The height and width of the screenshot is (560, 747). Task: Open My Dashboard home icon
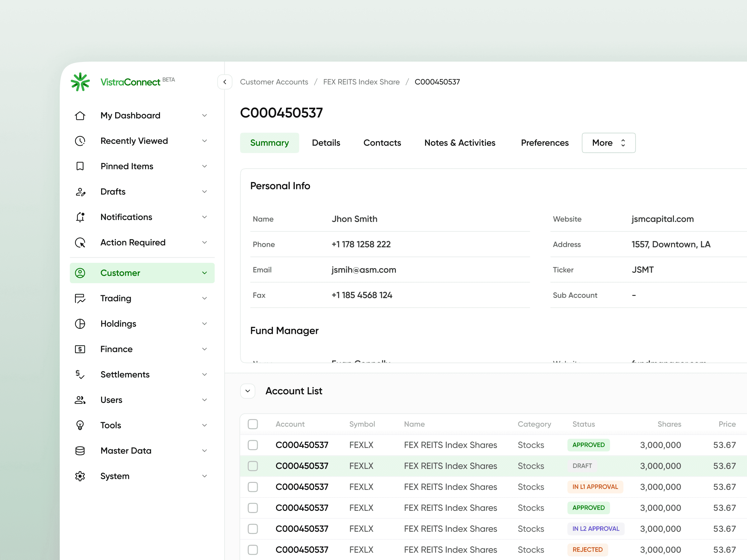pyautogui.click(x=80, y=115)
